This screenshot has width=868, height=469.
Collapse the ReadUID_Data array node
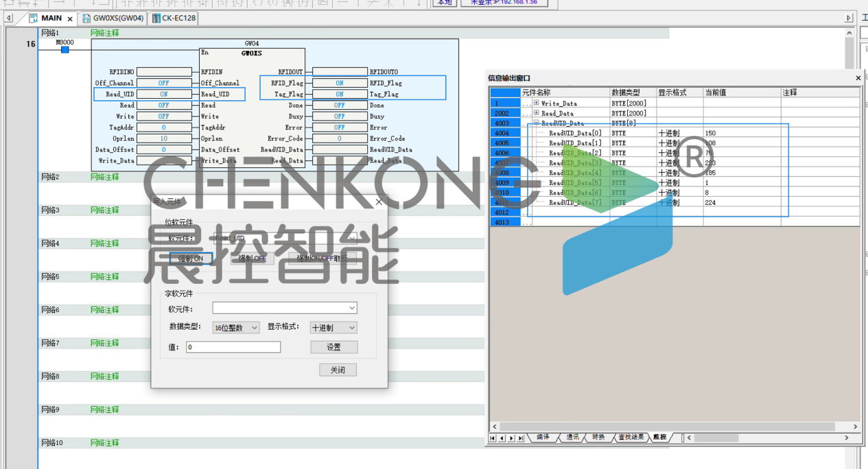tap(537, 123)
